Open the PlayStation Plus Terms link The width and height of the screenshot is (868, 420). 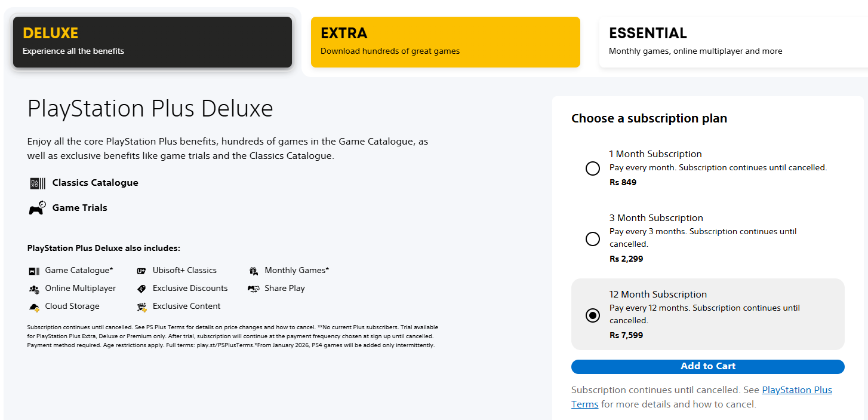[x=796, y=390]
